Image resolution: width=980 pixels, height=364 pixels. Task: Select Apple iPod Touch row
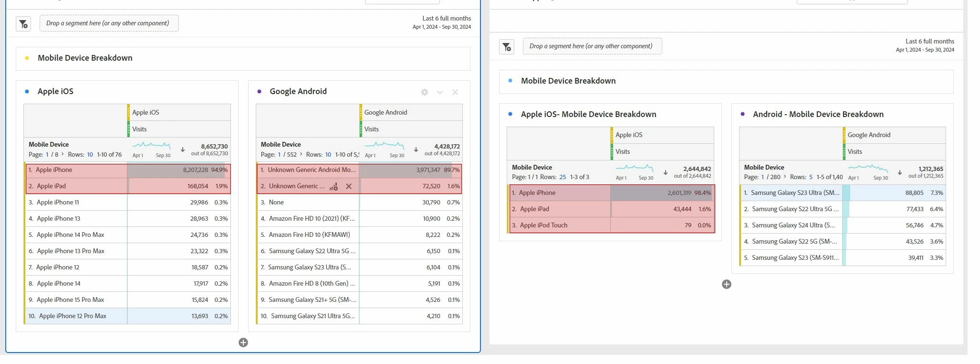611,225
